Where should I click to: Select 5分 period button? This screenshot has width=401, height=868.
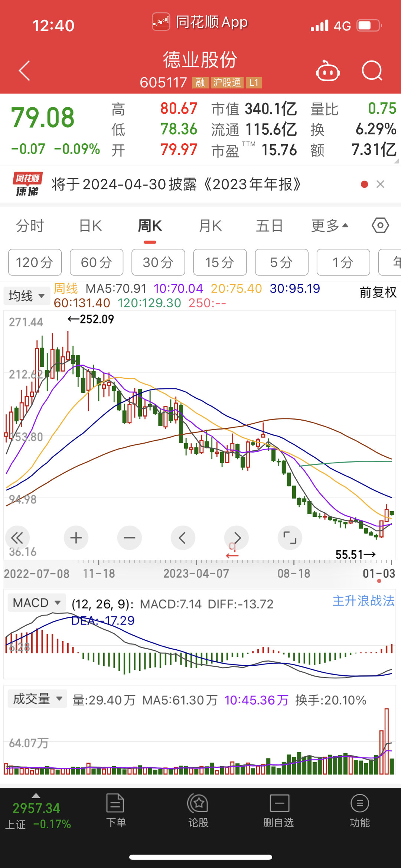[281, 262]
